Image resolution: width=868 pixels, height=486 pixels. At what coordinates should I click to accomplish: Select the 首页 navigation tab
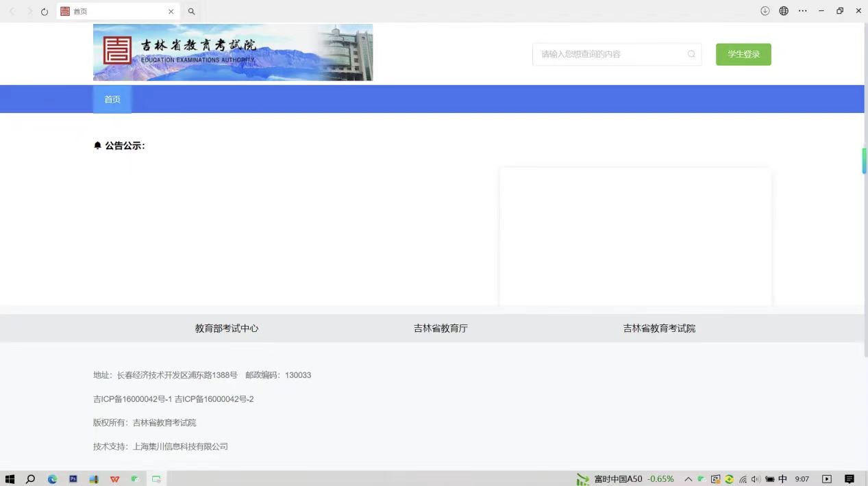[112, 99]
